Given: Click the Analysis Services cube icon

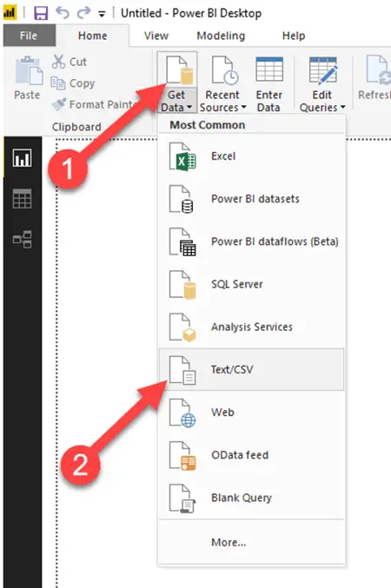Looking at the screenshot, I should (x=182, y=327).
